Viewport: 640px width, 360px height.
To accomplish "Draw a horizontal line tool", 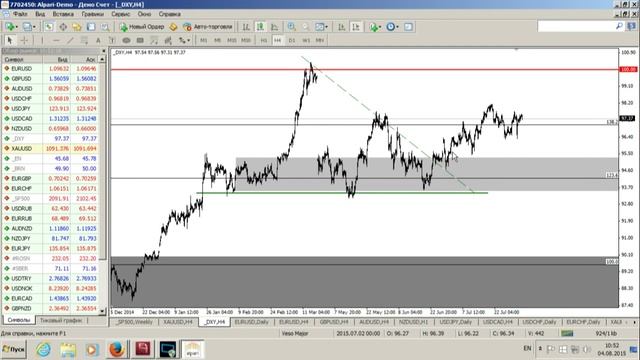I will pyautogui.click(x=56, y=40).
